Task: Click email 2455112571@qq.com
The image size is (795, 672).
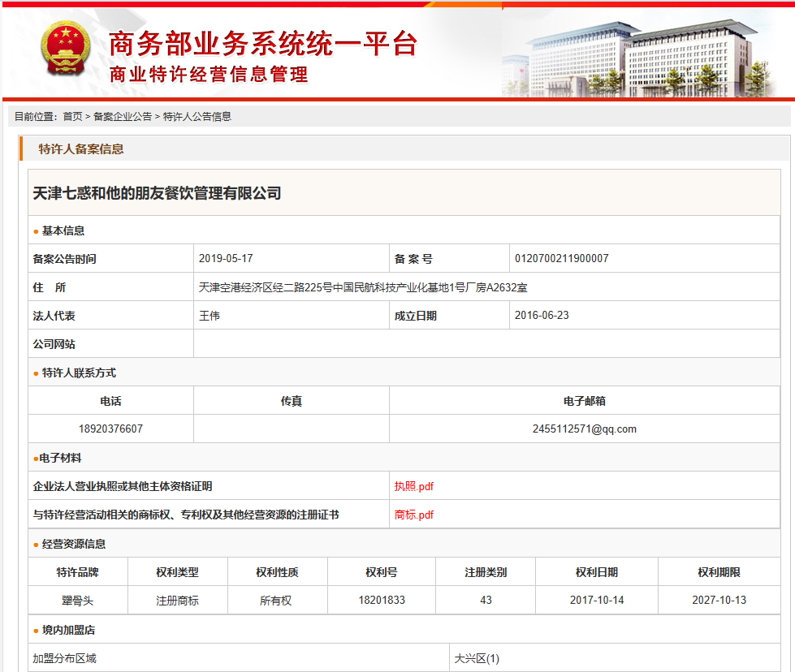Action: coord(585,429)
